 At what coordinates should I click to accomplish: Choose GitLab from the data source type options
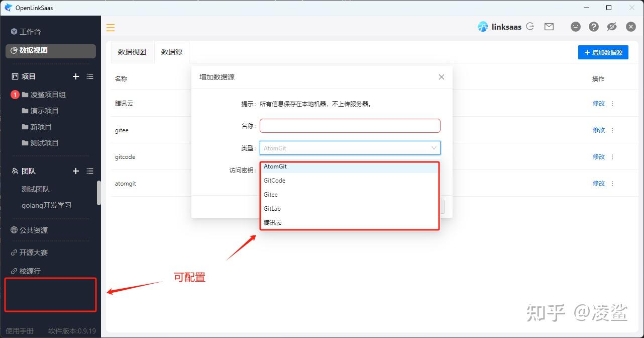(x=272, y=208)
